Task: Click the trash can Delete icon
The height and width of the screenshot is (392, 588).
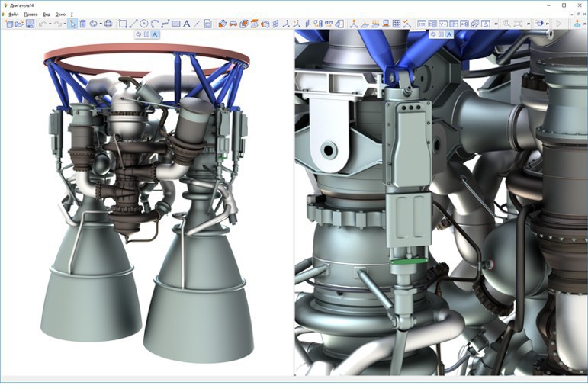Action: [x=82, y=24]
